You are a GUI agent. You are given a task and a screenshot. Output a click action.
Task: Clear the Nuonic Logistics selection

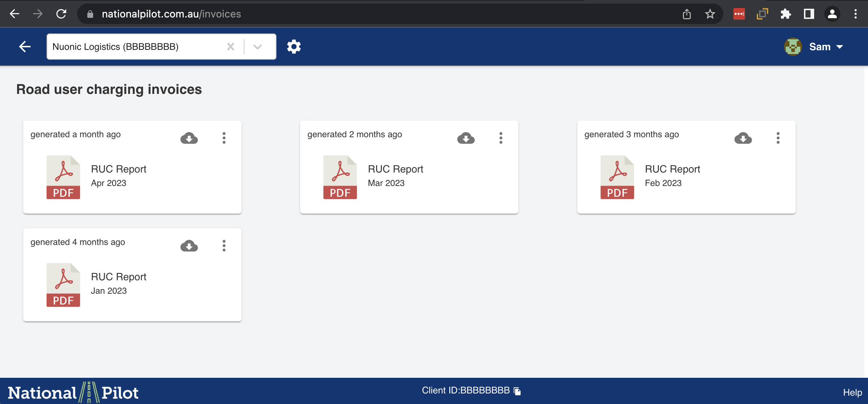point(231,47)
